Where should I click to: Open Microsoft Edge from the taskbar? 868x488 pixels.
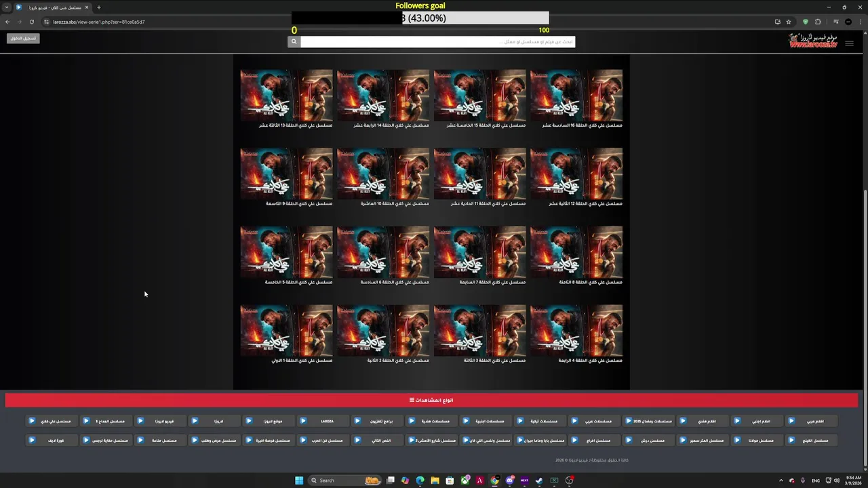pos(420,481)
